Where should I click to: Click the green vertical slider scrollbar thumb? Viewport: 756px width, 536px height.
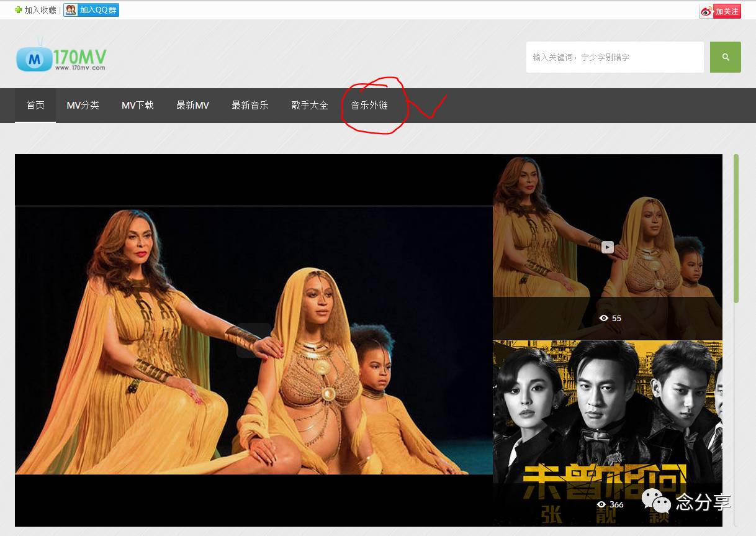pyautogui.click(x=736, y=229)
